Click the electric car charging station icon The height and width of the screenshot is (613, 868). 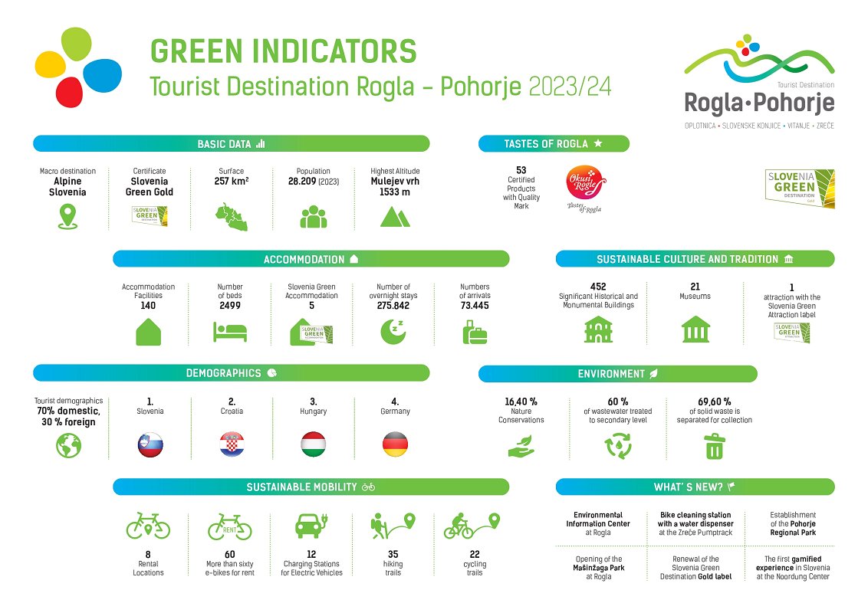pyautogui.click(x=311, y=526)
